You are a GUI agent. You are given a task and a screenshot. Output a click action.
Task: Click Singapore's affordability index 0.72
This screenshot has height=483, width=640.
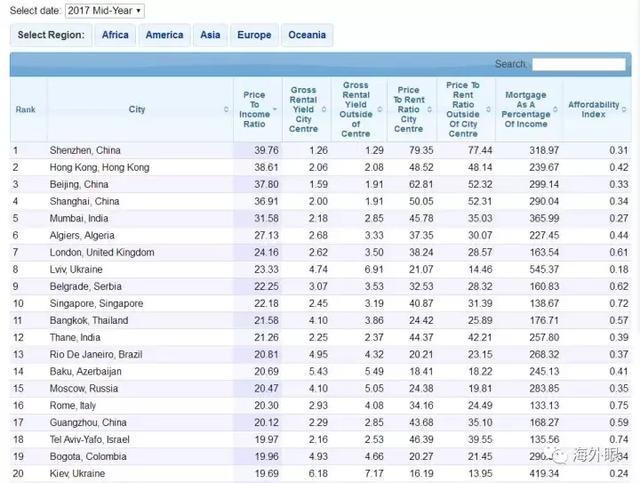[x=619, y=303]
